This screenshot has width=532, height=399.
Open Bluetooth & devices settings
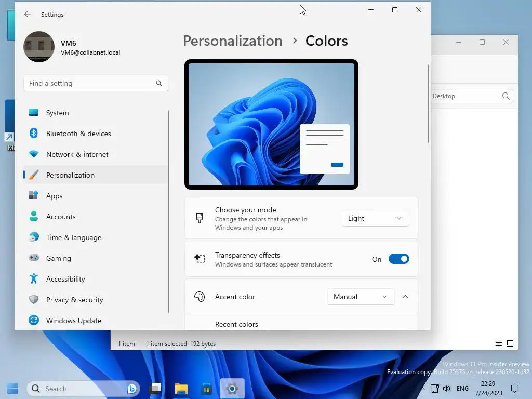point(95,134)
